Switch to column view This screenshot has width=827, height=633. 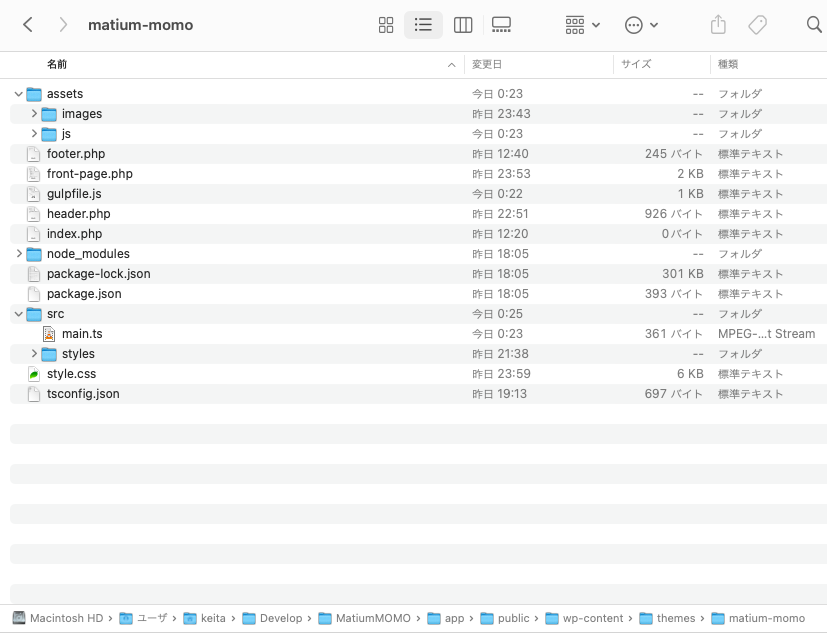[463, 25]
